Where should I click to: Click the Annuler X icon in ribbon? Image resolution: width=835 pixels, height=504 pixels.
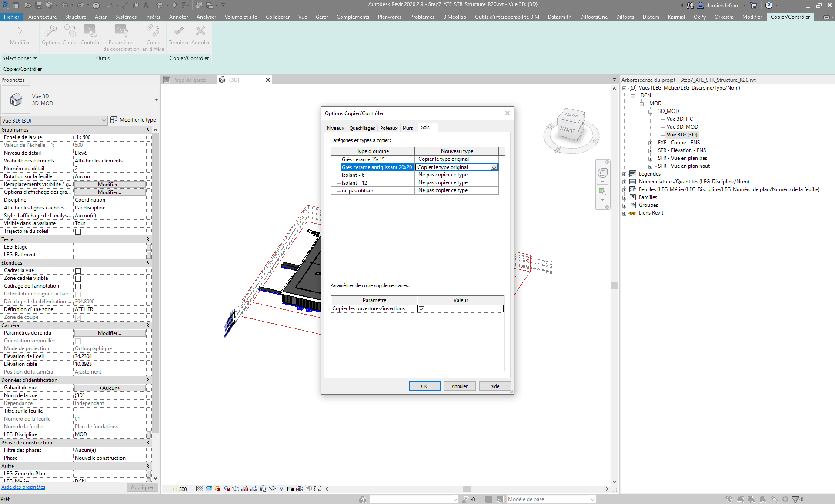200,31
